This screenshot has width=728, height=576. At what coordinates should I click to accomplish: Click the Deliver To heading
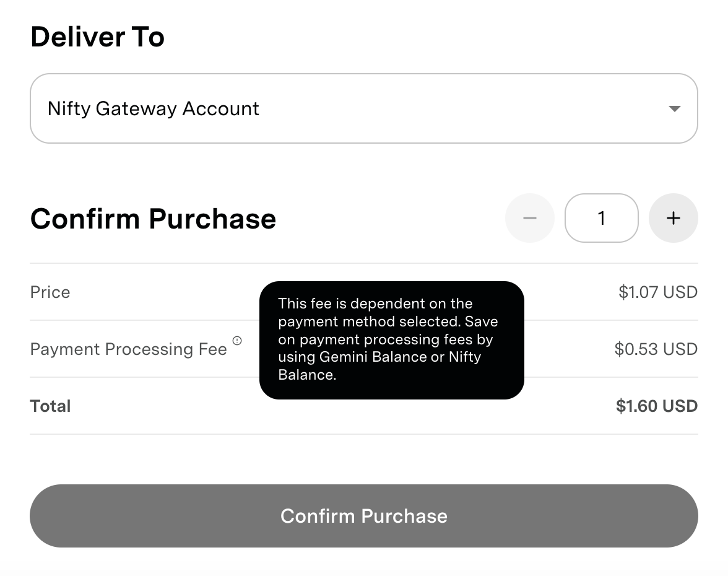(x=97, y=37)
